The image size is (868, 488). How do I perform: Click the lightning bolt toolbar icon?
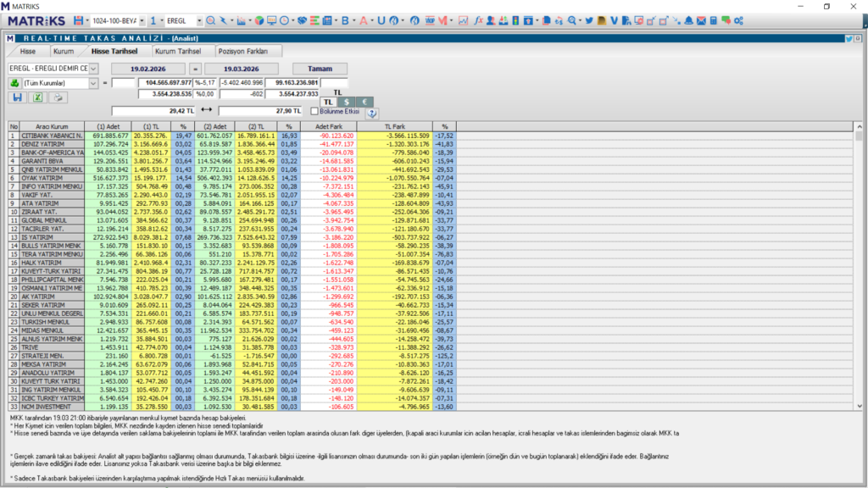point(223,20)
